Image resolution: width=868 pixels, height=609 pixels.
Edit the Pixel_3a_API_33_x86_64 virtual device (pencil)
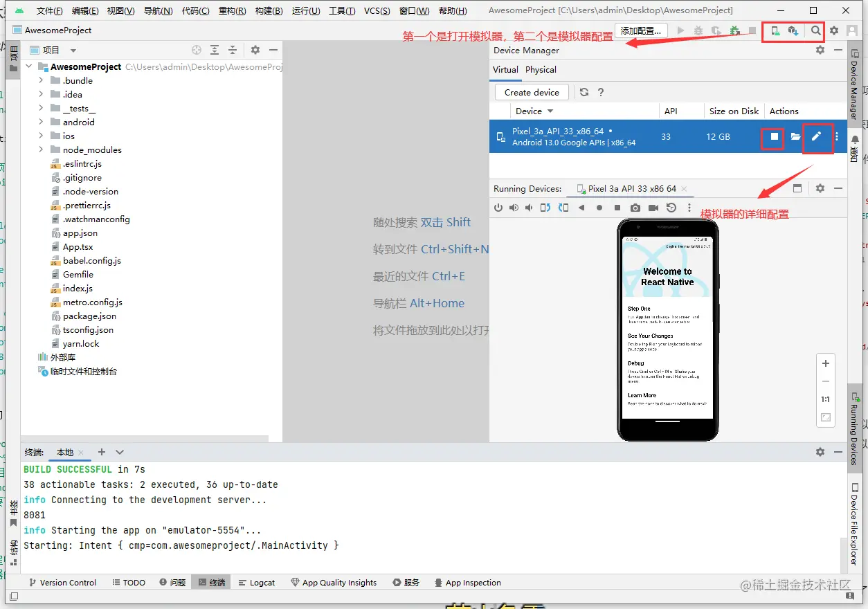(x=817, y=136)
